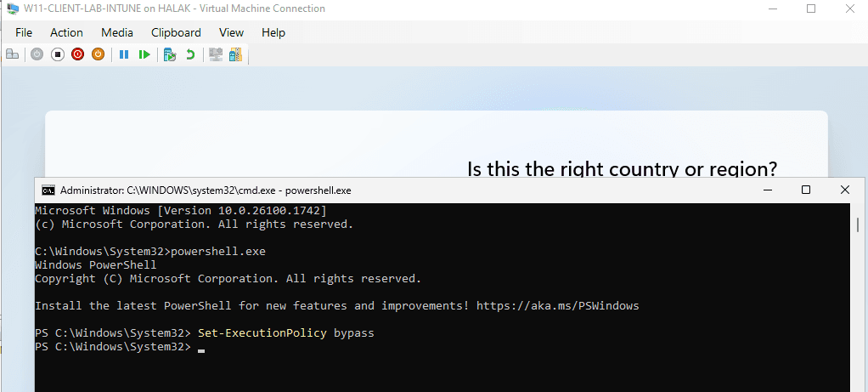Click the green Reset/Resume play icon
Screen dimensions: 868x392
(x=144, y=54)
